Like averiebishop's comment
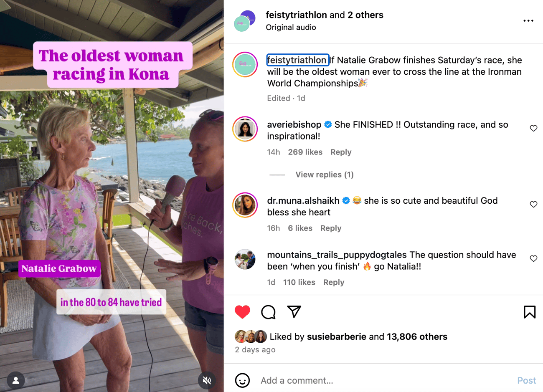543x392 pixels. point(533,128)
